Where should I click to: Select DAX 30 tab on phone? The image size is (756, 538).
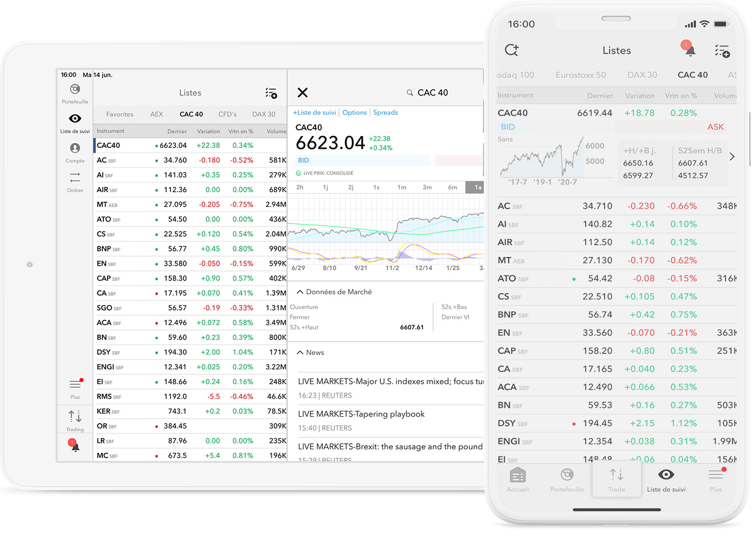click(x=642, y=75)
